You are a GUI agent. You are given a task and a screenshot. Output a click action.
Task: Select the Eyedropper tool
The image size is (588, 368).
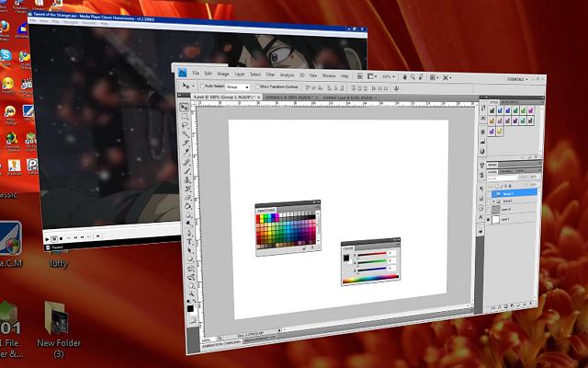coord(187,151)
